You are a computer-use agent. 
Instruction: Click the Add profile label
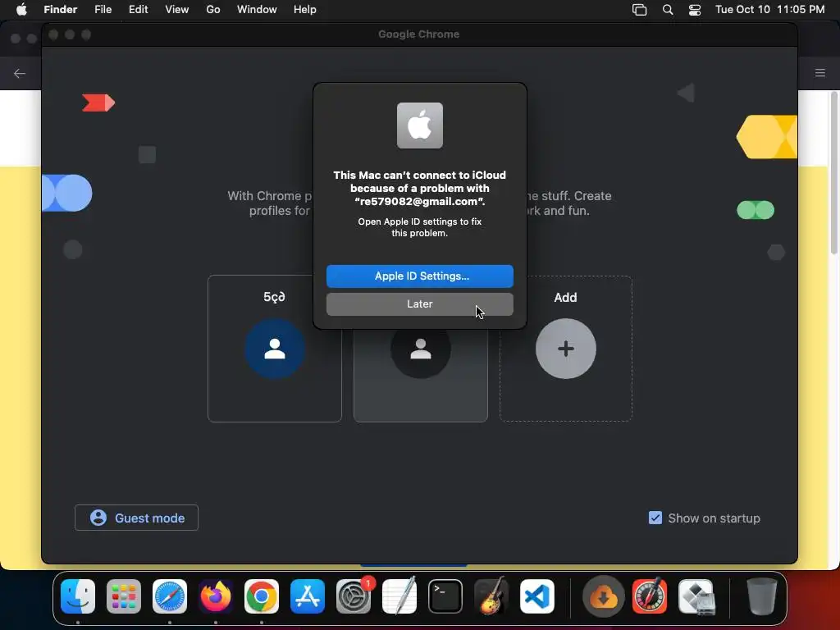pyautogui.click(x=566, y=297)
